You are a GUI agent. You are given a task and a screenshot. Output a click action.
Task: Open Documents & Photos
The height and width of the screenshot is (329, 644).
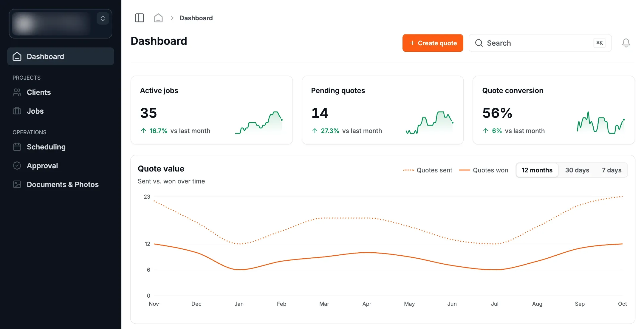(61, 184)
